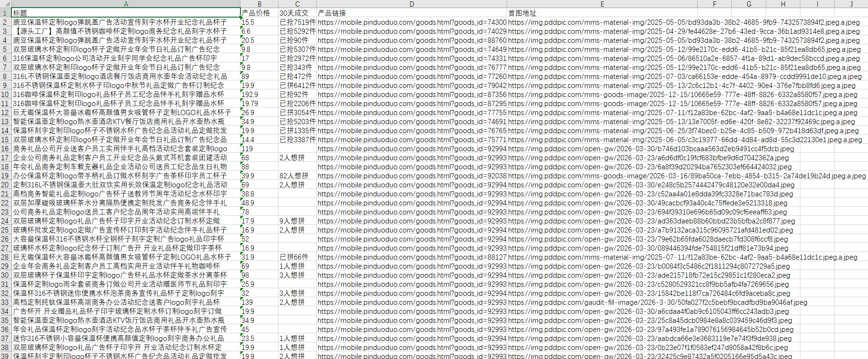Open the gaudit-fill-image URL in row 33

pyautogui.click(x=657, y=302)
